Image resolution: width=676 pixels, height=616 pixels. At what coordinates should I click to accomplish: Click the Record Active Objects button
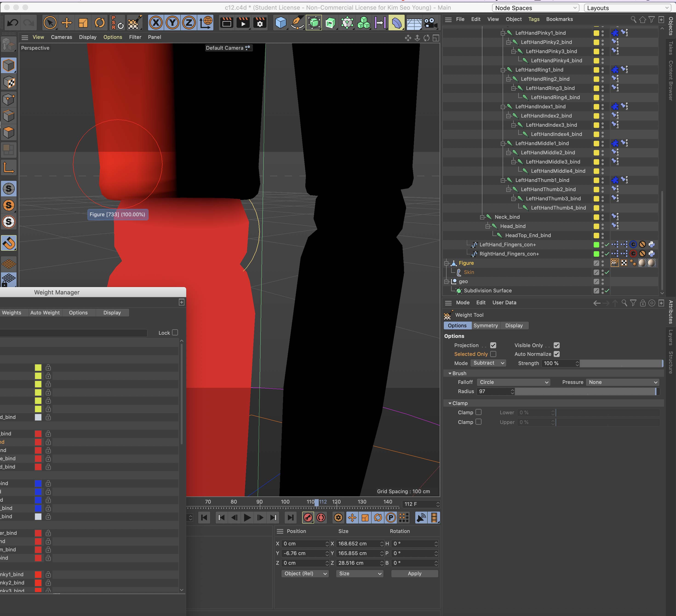[x=308, y=518]
